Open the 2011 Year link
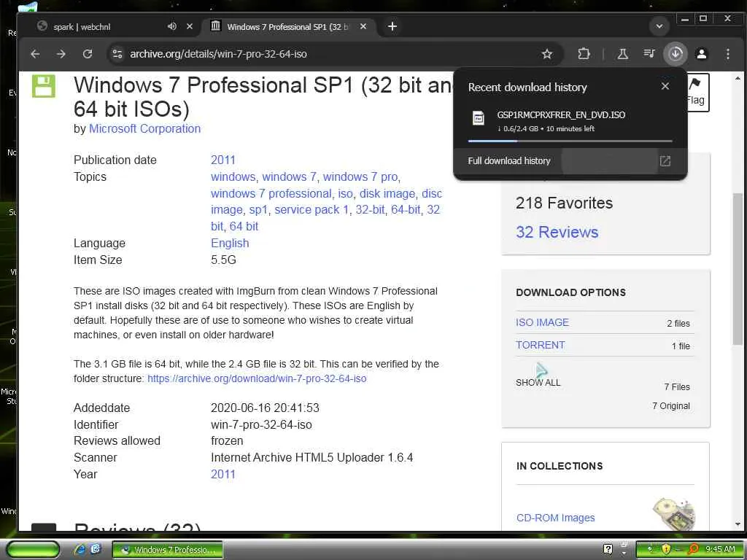Image resolution: width=747 pixels, height=560 pixels. (x=223, y=474)
